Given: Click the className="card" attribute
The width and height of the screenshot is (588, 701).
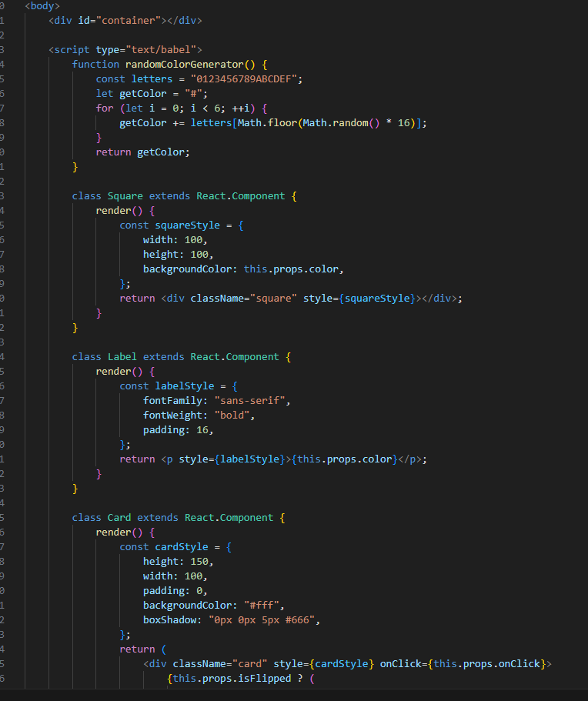Looking at the screenshot, I should tap(220, 664).
